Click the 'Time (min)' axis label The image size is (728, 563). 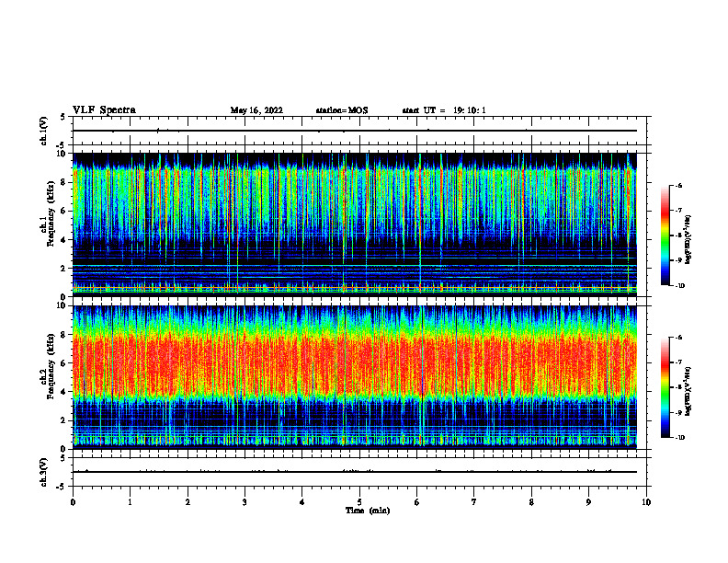point(368,511)
